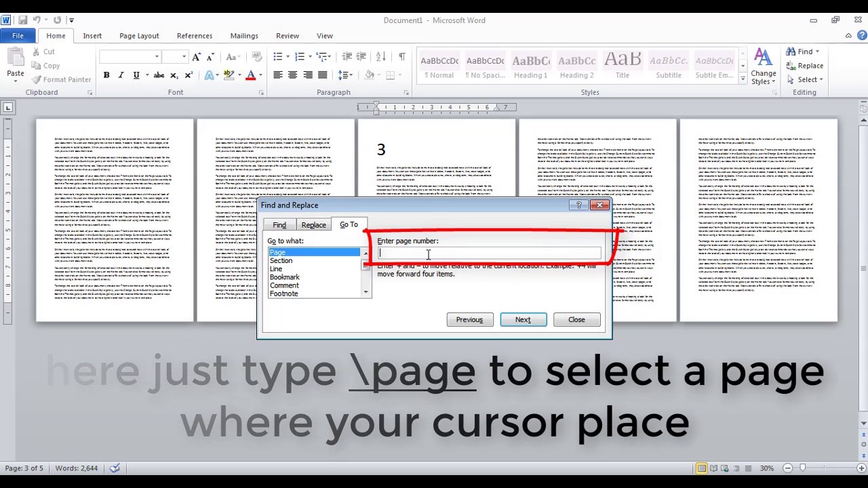Open the Paragraph dialog launcher

tap(406, 92)
